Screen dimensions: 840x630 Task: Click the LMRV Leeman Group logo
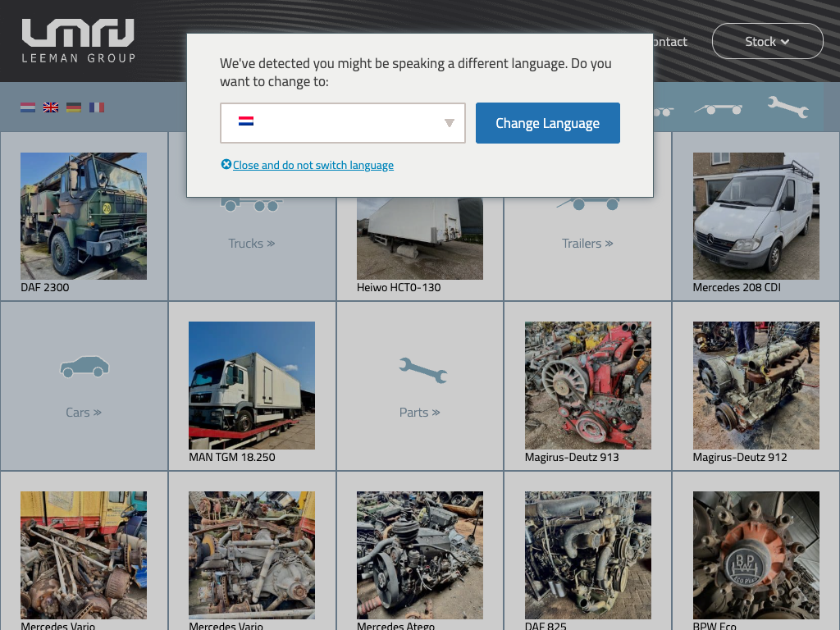click(79, 41)
